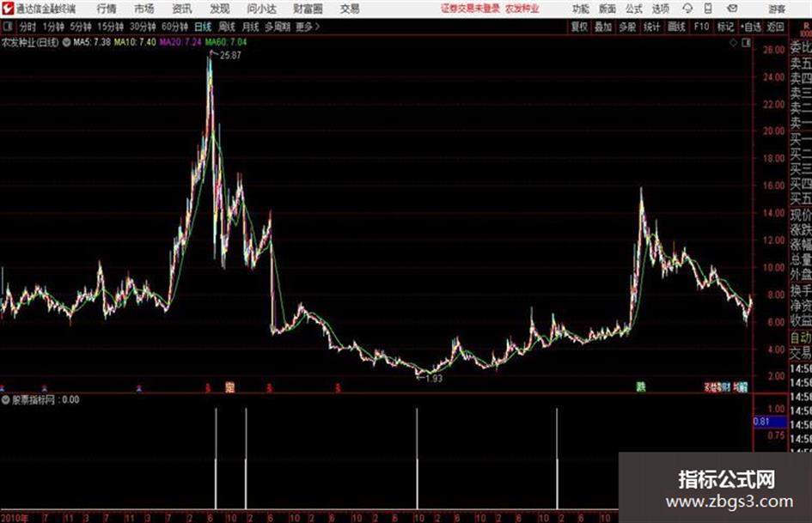Image resolution: width=812 pixels, height=523 pixels.
Task: Switch to 分时 intraday chart
Action: [x=27, y=27]
